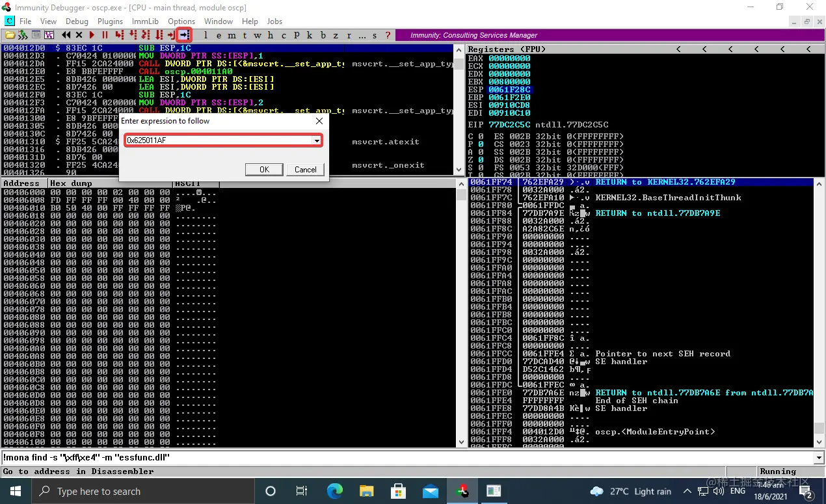
Task: Show Call stack via 'k' toolbar letter
Action: pos(310,35)
